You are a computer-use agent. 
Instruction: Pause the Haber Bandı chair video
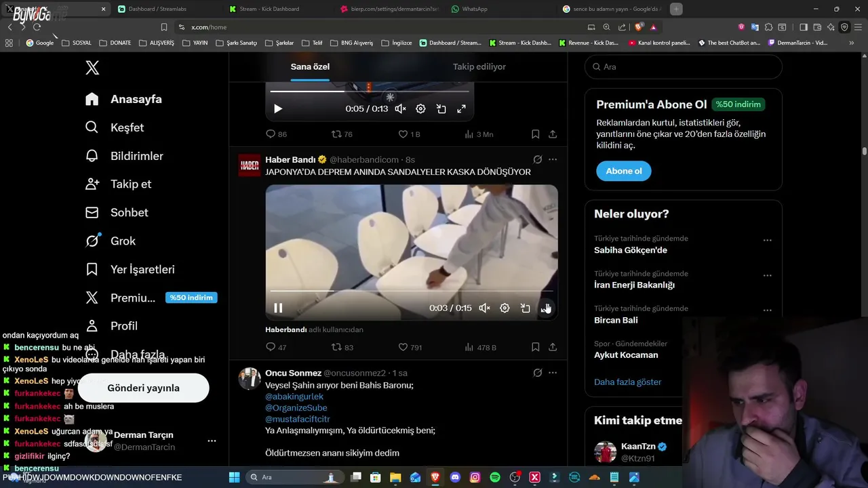(x=278, y=308)
